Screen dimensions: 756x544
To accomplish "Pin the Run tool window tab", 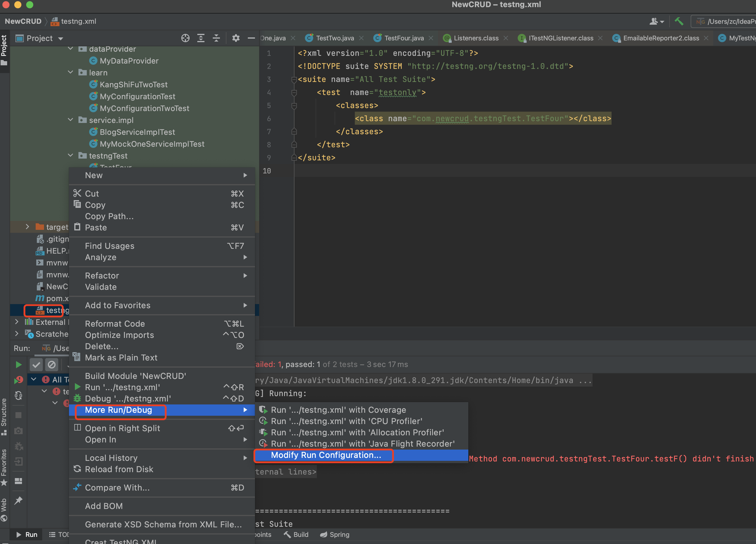I will point(19,500).
